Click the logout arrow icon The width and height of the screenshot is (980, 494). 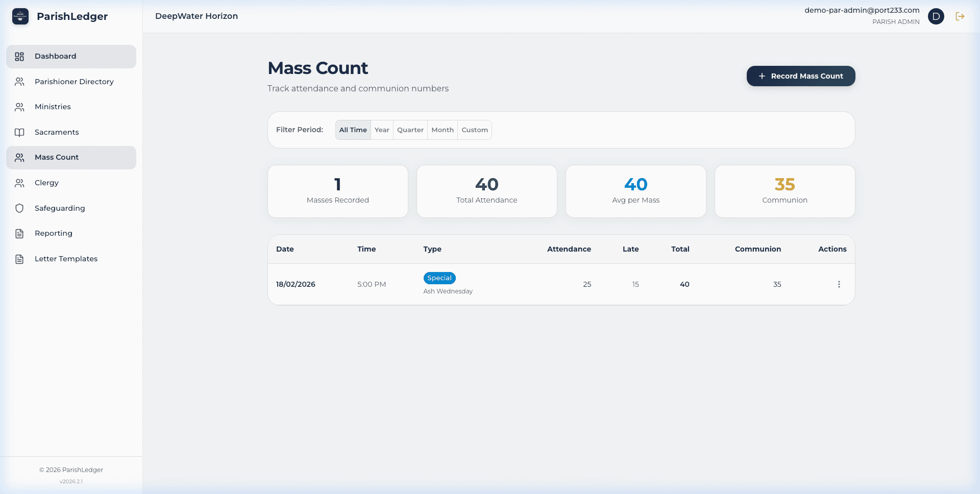(960, 16)
